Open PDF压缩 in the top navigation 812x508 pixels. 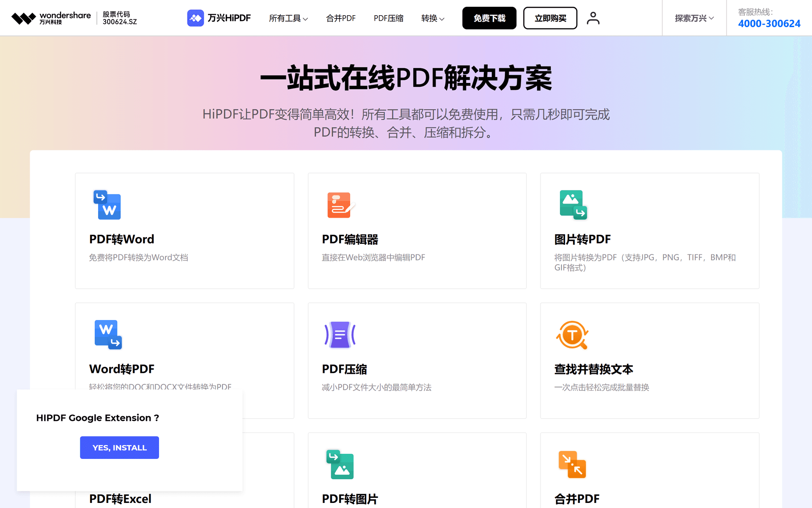pyautogui.click(x=389, y=18)
